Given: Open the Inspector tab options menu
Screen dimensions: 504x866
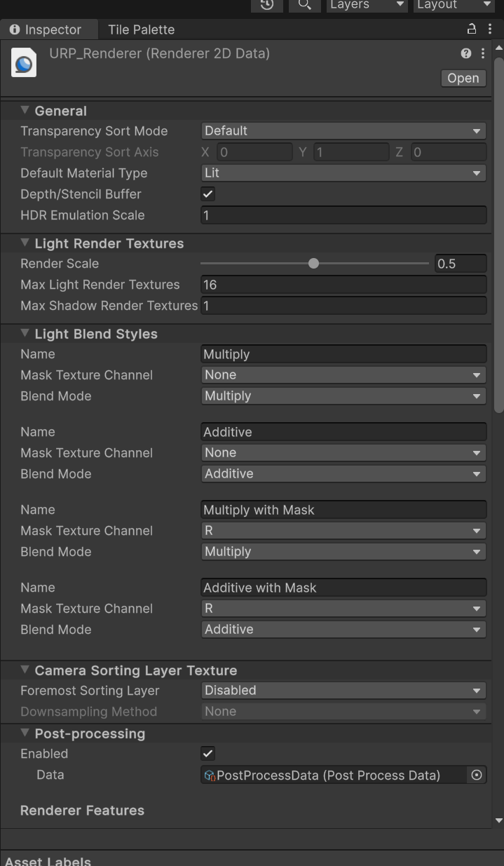Looking at the screenshot, I should pos(489,29).
